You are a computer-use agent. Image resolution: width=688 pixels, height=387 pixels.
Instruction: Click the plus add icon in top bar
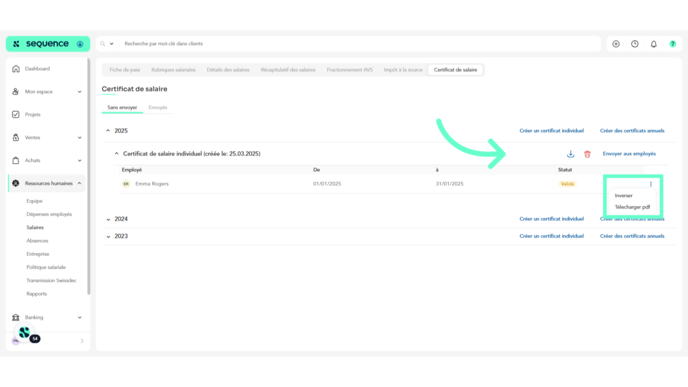coord(616,44)
